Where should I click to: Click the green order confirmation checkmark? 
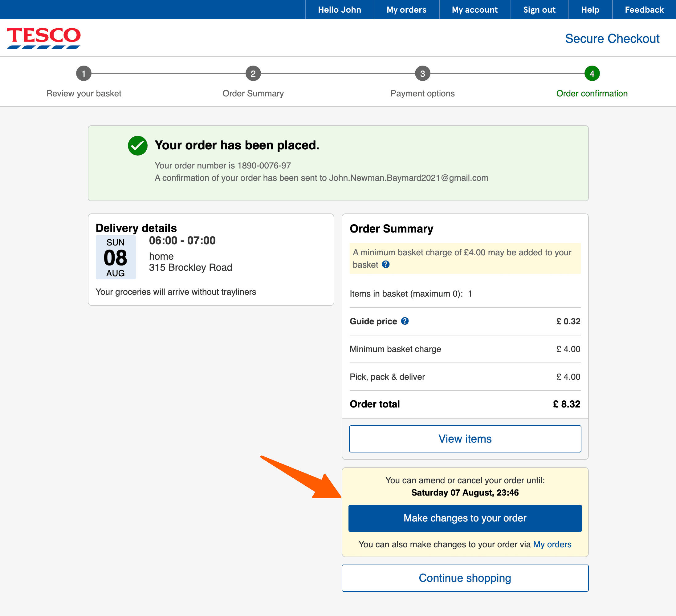tap(137, 145)
